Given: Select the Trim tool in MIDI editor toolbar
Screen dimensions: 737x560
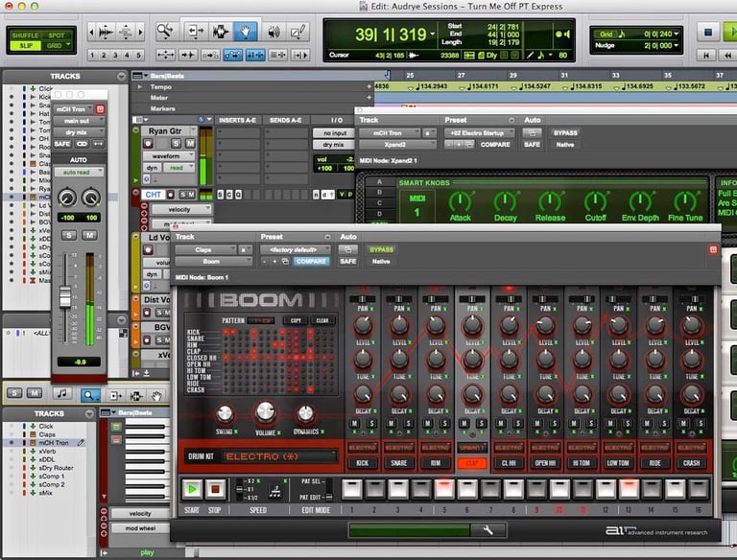Looking at the screenshot, I should pos(115,396).
